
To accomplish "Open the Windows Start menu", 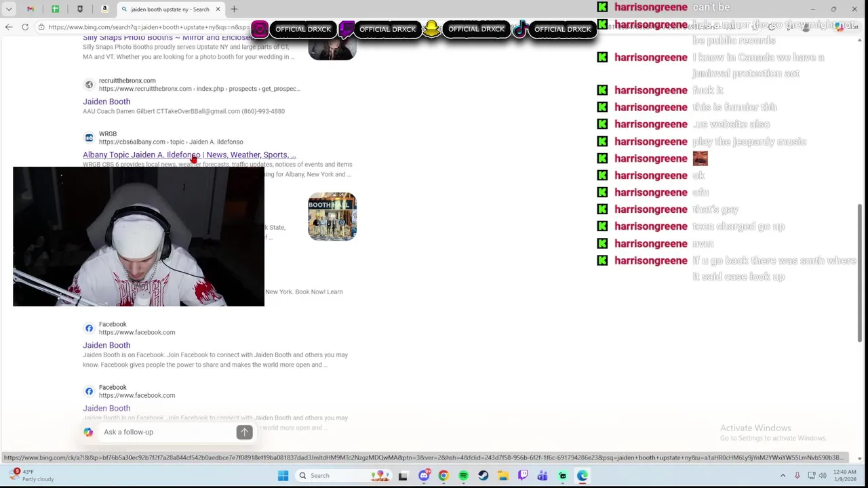I will pos(283,476).
